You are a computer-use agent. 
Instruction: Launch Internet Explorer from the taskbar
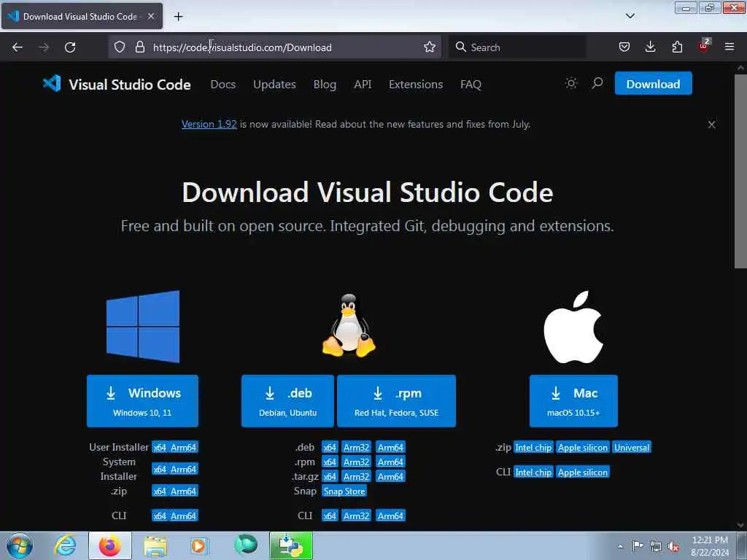point(65,545)
